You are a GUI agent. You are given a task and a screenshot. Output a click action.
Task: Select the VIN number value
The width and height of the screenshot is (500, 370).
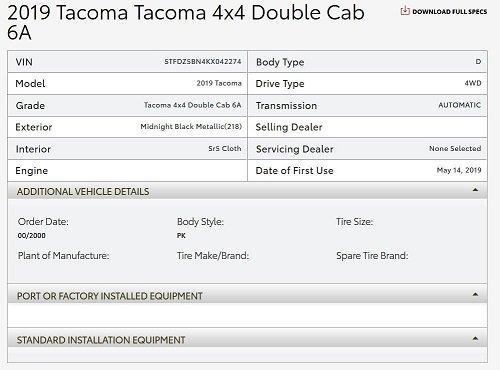tap(203, 62)
